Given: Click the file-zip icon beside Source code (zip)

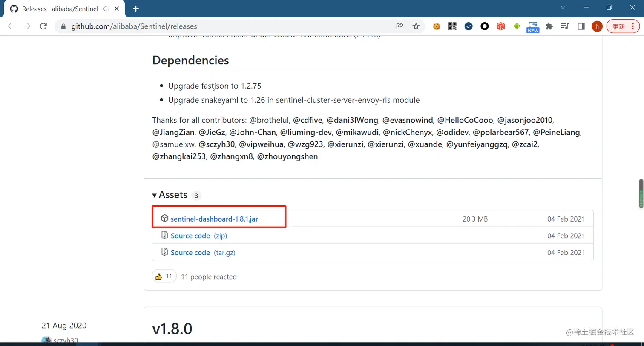Looking at the screenshot, I should click(164, 235).
